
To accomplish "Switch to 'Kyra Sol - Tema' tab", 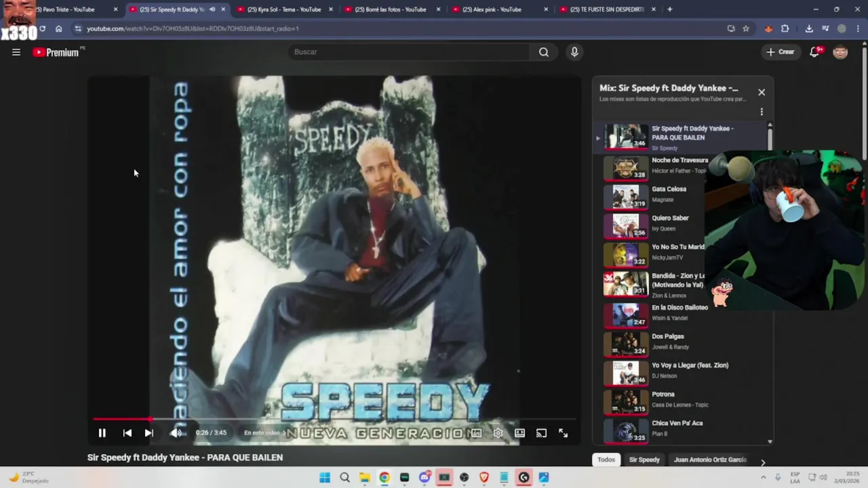I will (283, 9).
